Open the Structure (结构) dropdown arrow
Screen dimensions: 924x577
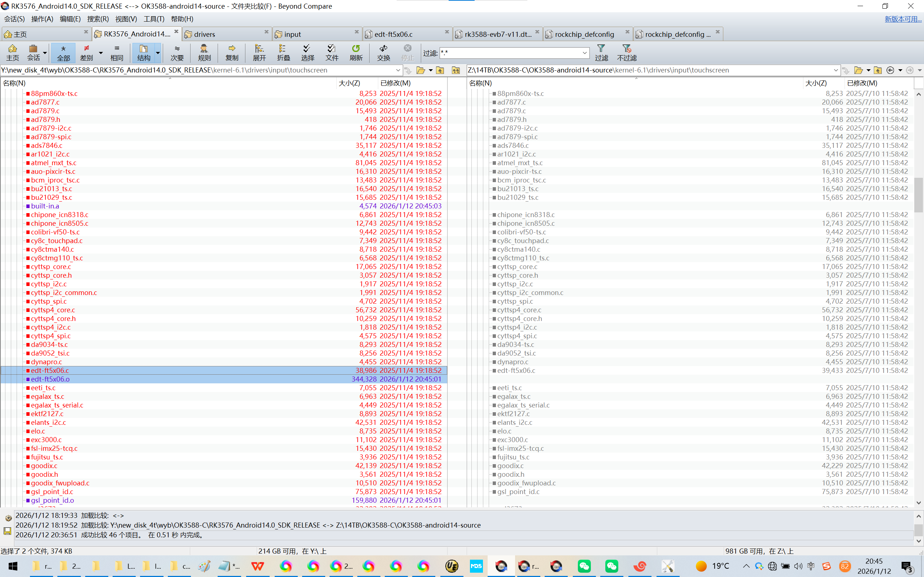[x=158, y=53]
